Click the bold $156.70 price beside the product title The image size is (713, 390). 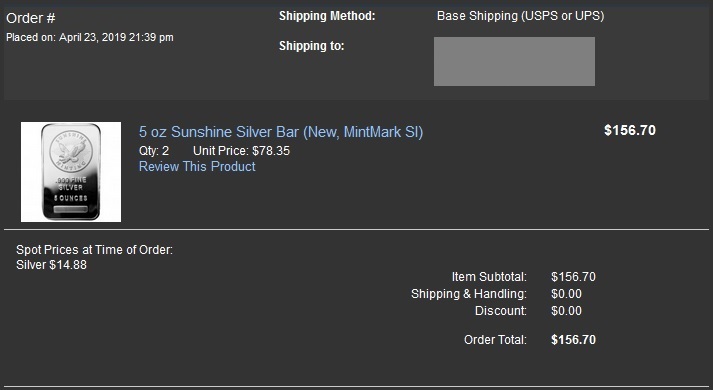630,130
